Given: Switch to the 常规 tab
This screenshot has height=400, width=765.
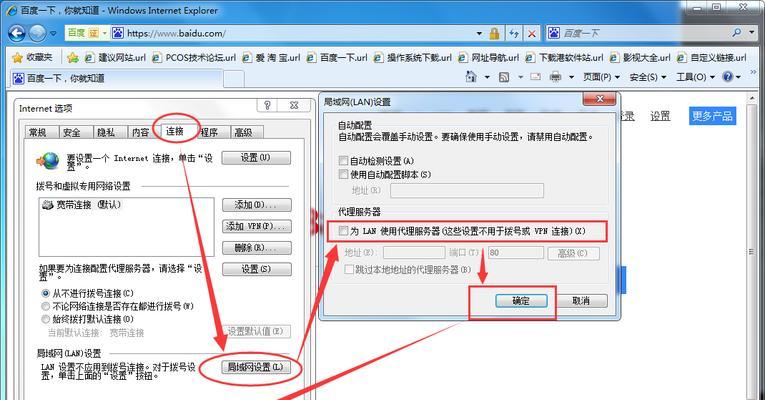Looking at the screenshot, I should 38,132.
